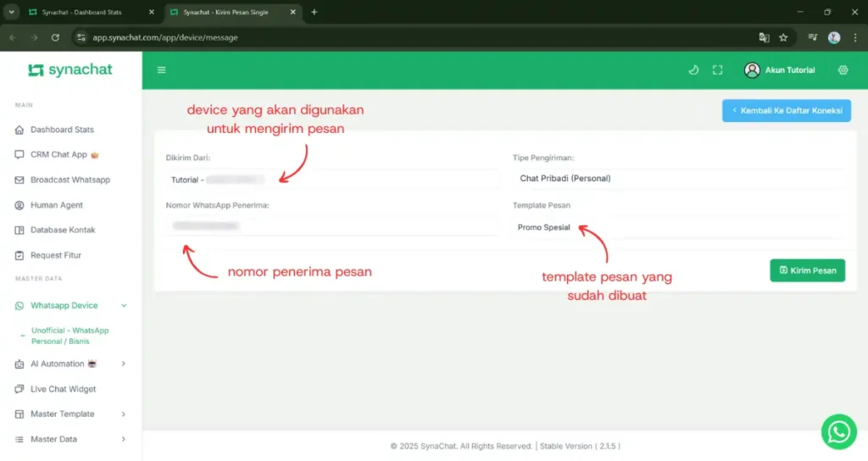
Task: Click the Dashboard Stats home icon
Action: [x=19, y=130]
